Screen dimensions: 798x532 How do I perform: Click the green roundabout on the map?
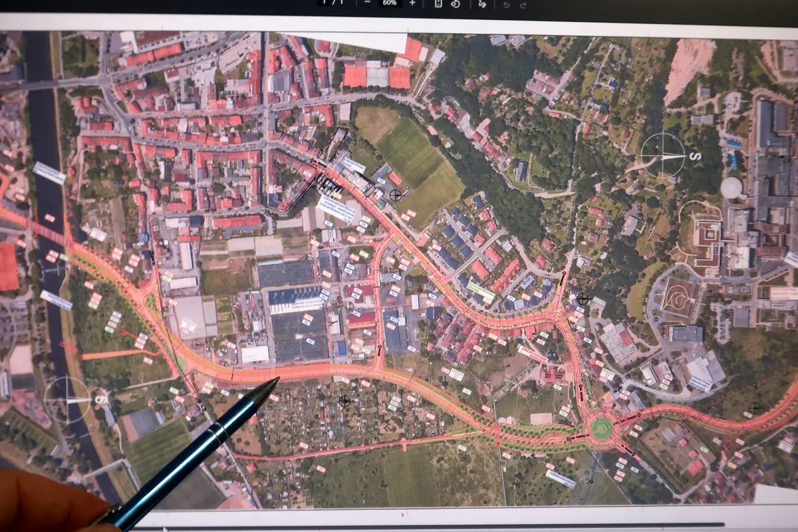tap(601, 428)
